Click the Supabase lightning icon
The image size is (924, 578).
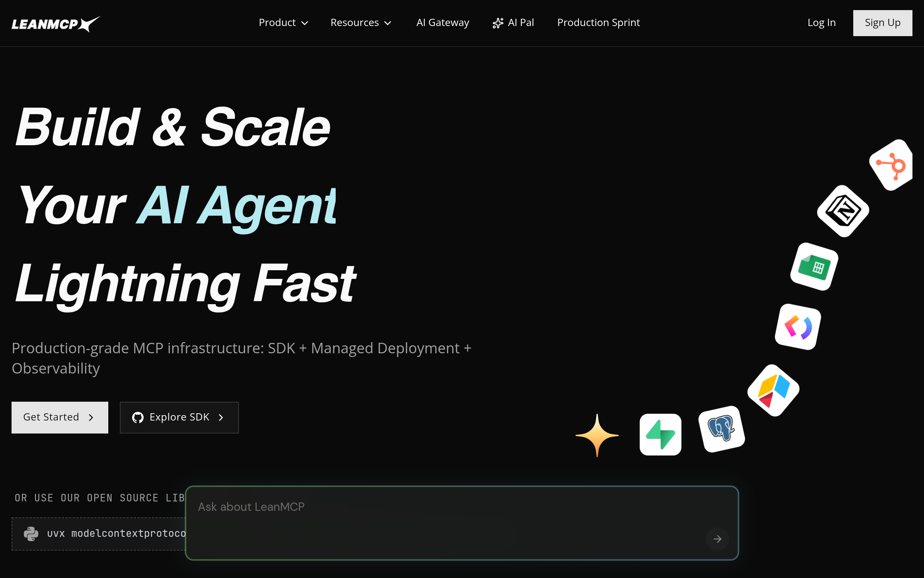pos(661,434)
